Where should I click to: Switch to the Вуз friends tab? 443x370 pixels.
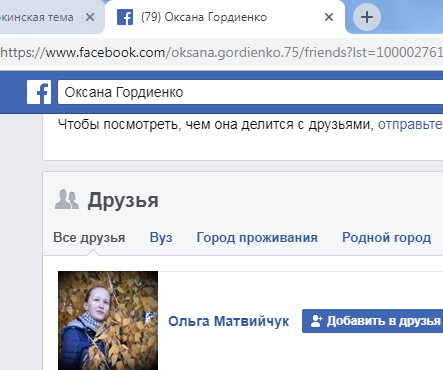point(161,238)
